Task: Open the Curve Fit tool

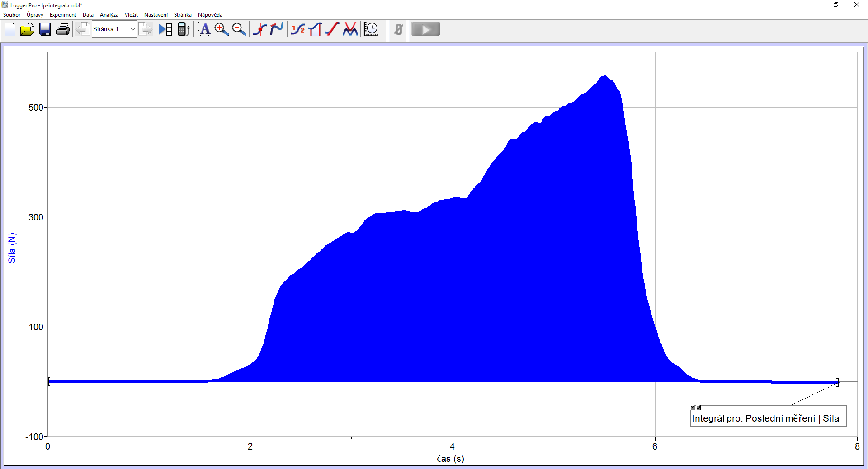Action: (x=350, y=29)
